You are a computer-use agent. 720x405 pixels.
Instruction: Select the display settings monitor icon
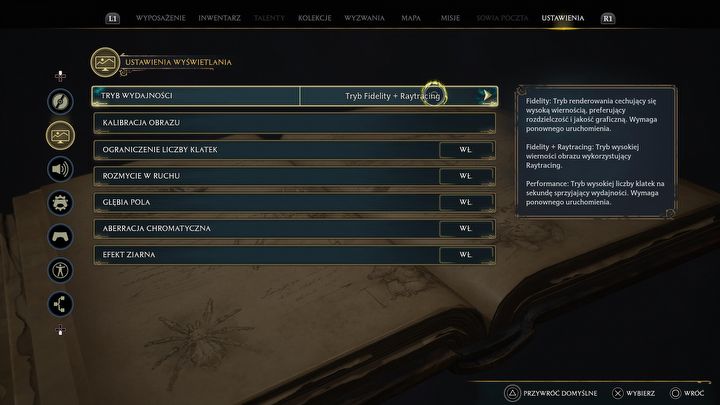[60, 135]
